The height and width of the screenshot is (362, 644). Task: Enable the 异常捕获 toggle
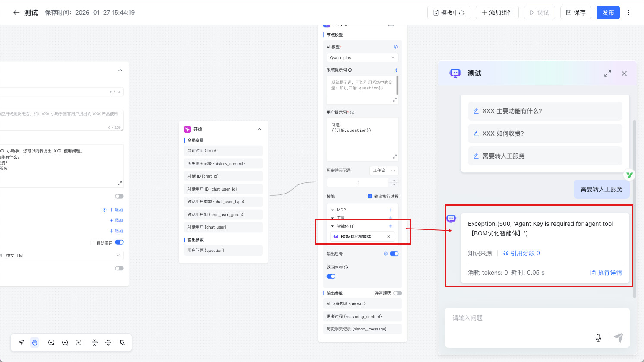tap(397, 293)
